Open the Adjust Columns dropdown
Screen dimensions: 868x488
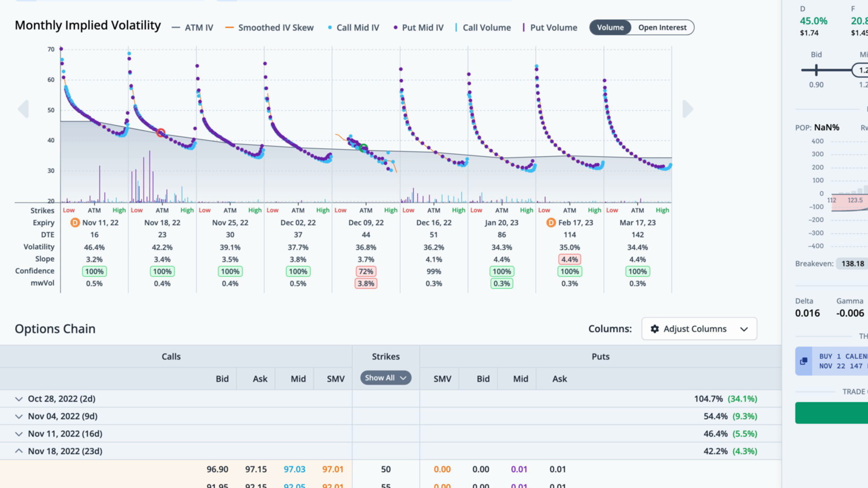[699, 329]
